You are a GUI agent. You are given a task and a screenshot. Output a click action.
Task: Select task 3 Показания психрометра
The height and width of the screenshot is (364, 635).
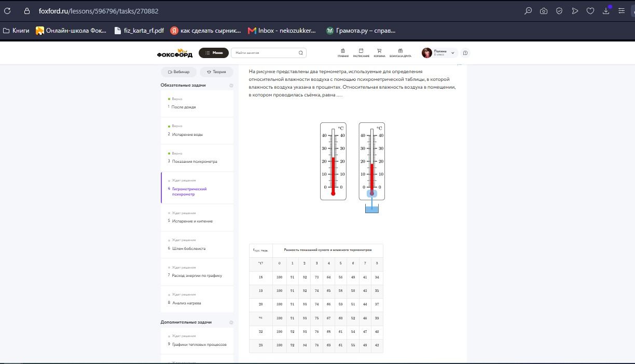(197, 158)
